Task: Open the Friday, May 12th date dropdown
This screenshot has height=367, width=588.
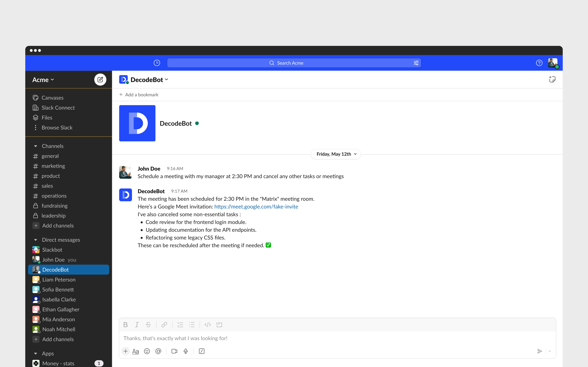Action: (336, 154)
